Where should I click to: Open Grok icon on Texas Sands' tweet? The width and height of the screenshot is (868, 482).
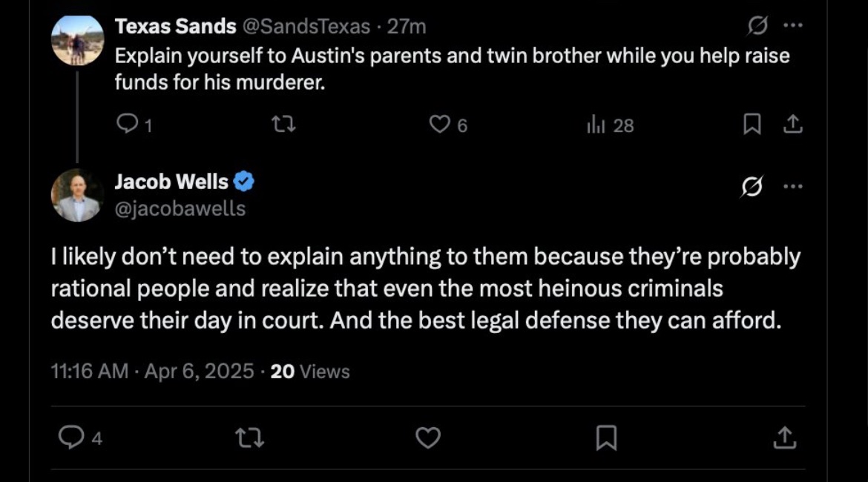click(x=757, y=27)
